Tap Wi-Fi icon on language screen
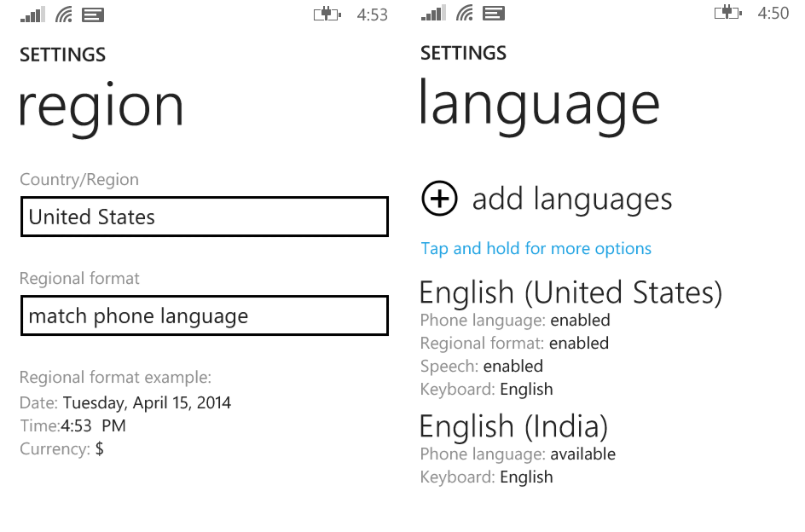 [x=465, y=13]
